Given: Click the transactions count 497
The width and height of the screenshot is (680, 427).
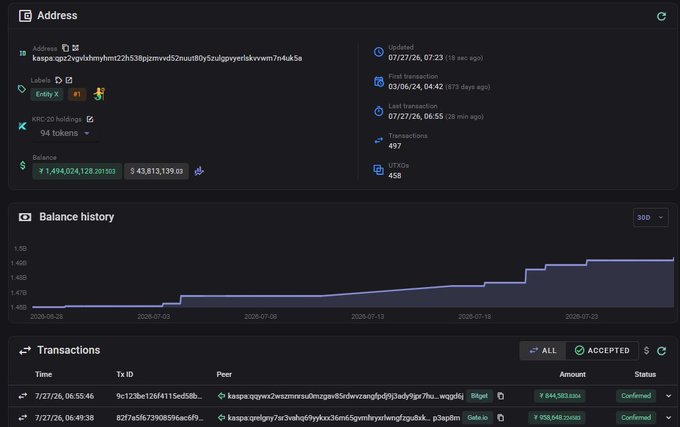Looking at the screenshot, I should click(x=395, y=146).
